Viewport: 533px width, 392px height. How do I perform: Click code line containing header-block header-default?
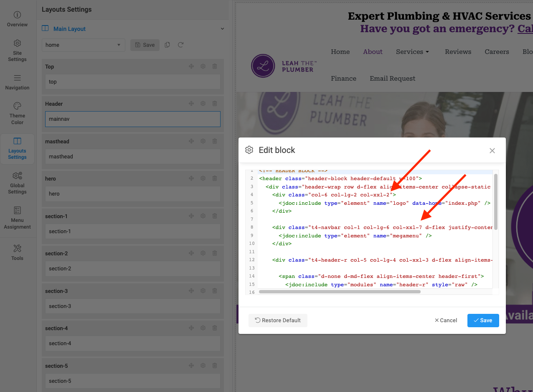tap(340, 178)
